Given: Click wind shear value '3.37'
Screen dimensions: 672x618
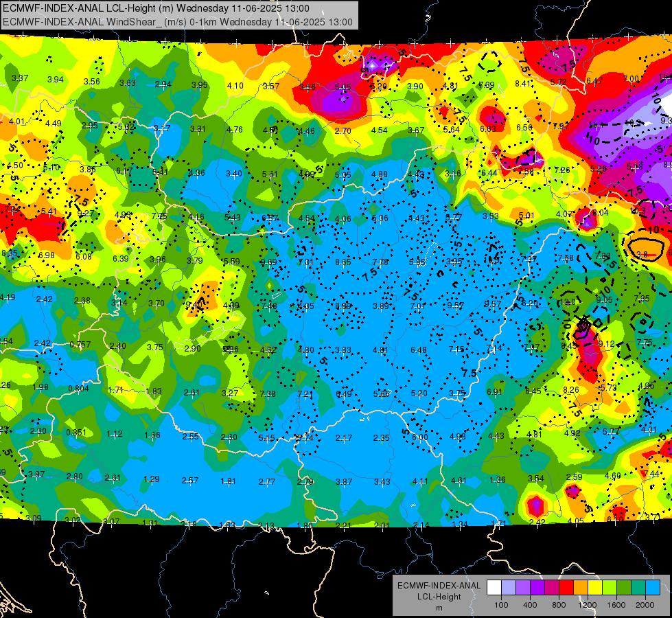Looking at the screenshot, I should (x=20, y=78).
